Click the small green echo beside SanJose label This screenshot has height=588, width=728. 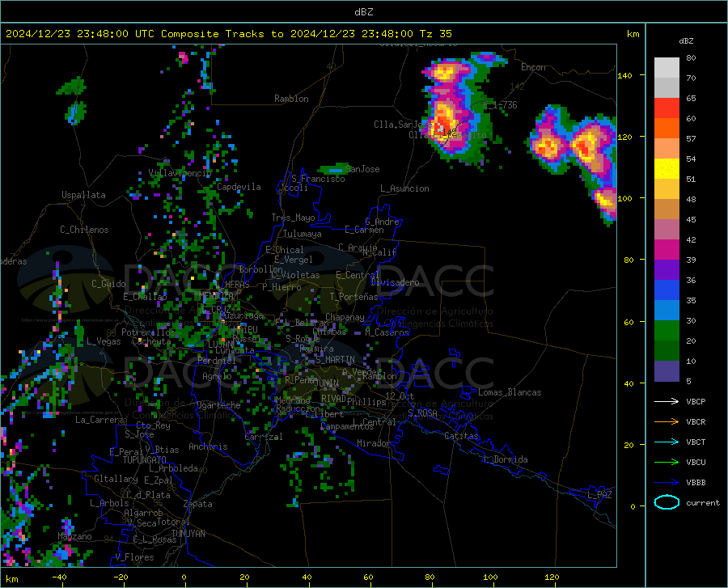pos(333,168)
